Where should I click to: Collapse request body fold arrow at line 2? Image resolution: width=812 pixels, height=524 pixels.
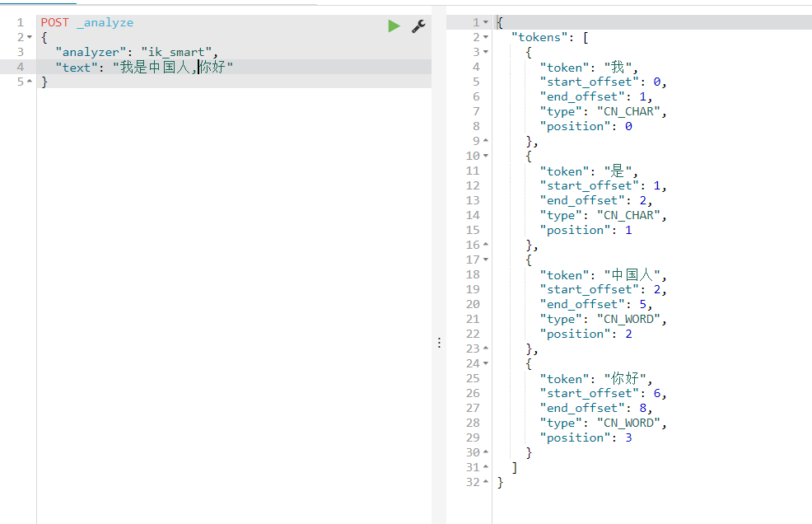pyautogui.click(x=30, y=37)
